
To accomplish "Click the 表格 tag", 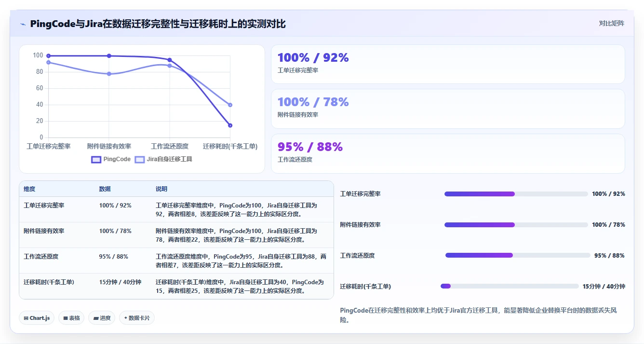I will click(72, 318).
